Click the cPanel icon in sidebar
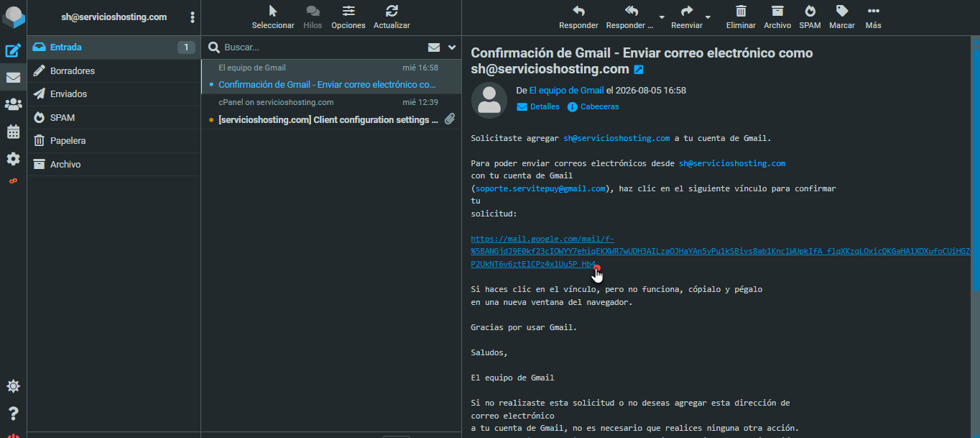Screen dimensions: 980x438 point(13,181)
